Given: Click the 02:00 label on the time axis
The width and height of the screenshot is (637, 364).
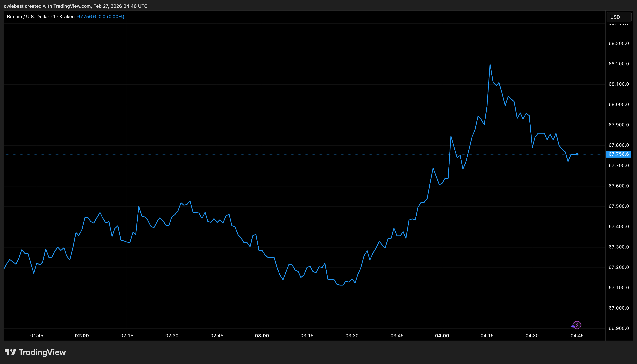Looking at the screenshot, I should 82,336.
